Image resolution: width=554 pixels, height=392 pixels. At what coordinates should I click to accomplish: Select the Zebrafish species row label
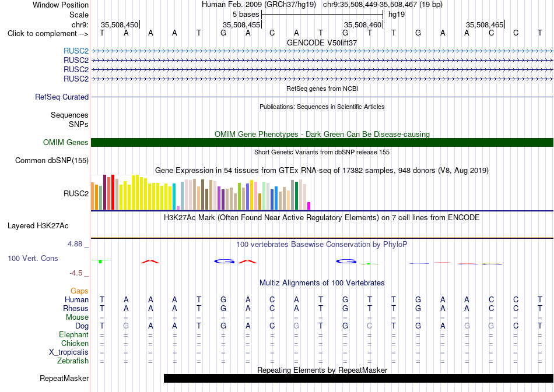[x=73, y=361]
